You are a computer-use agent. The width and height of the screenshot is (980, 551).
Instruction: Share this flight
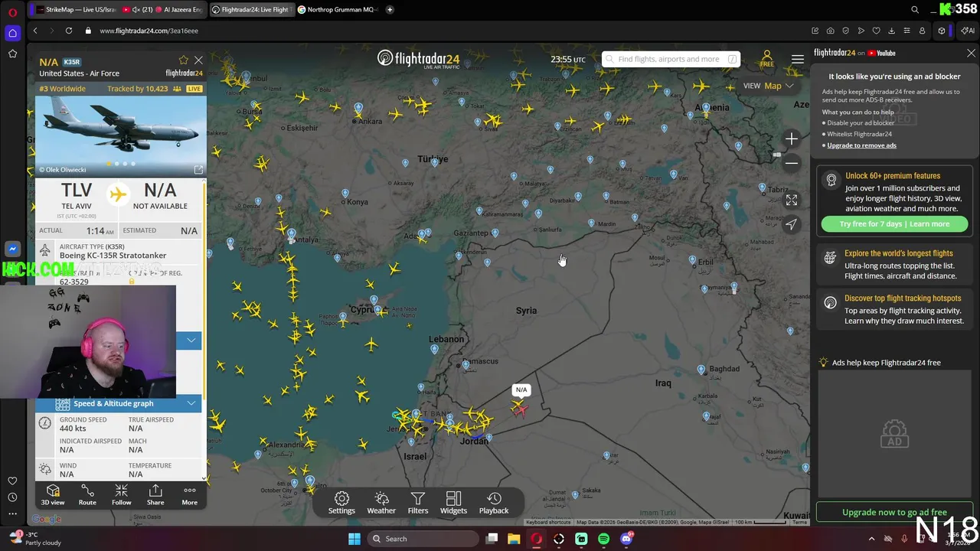(155, 494)
